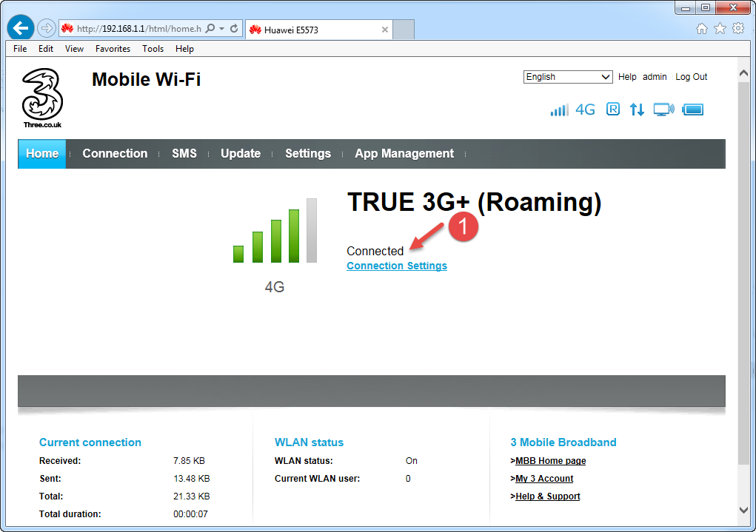Open the Settings navigation tab

coord(308,154)
